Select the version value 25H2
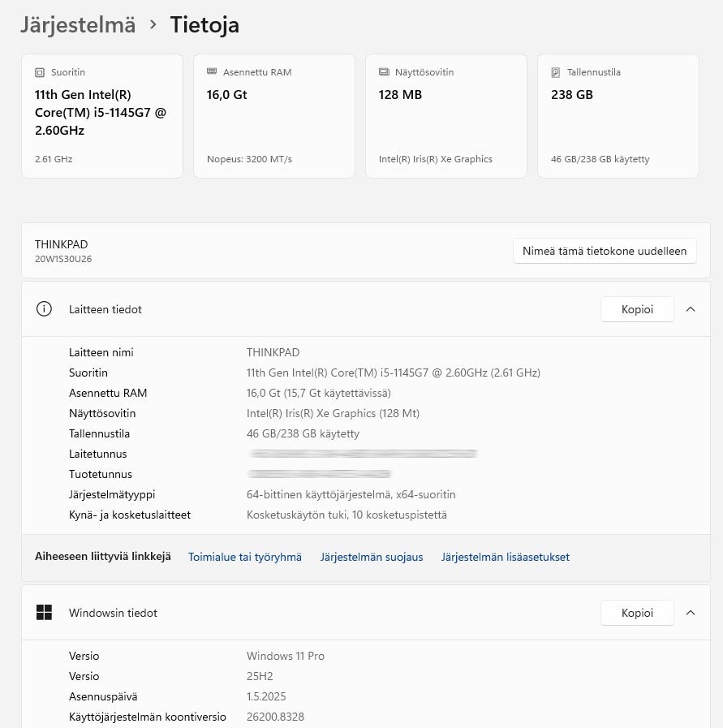The height and width of the screenshot is (728, 723). [260, 676]
